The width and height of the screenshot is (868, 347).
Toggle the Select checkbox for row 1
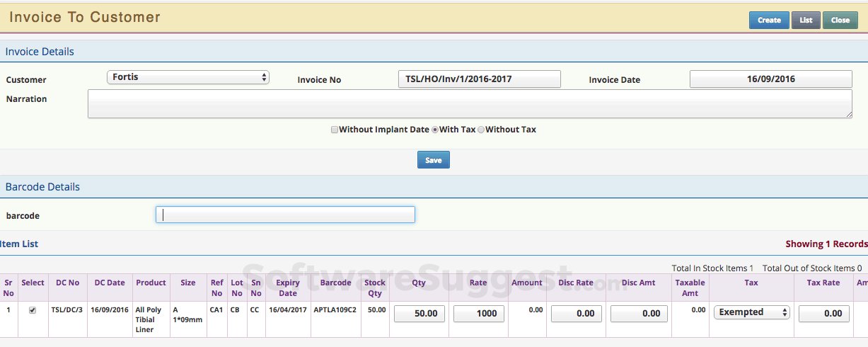[x=32, y=310]
